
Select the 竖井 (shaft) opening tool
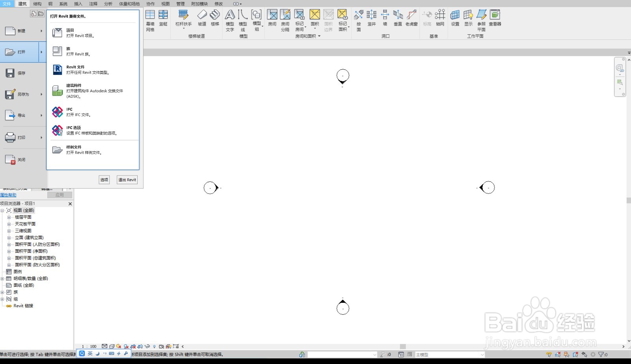(372, 18)
